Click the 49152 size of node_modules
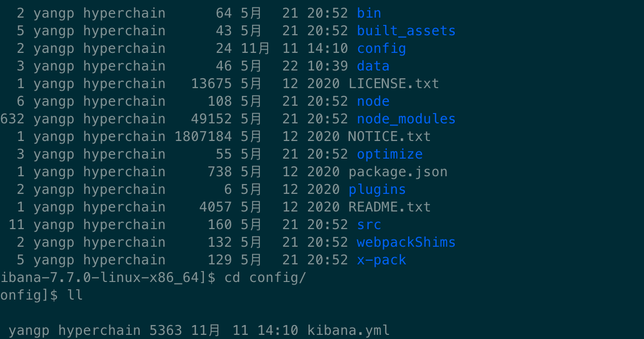This screenshot has height=339, width=644. (x=212, y=119)
